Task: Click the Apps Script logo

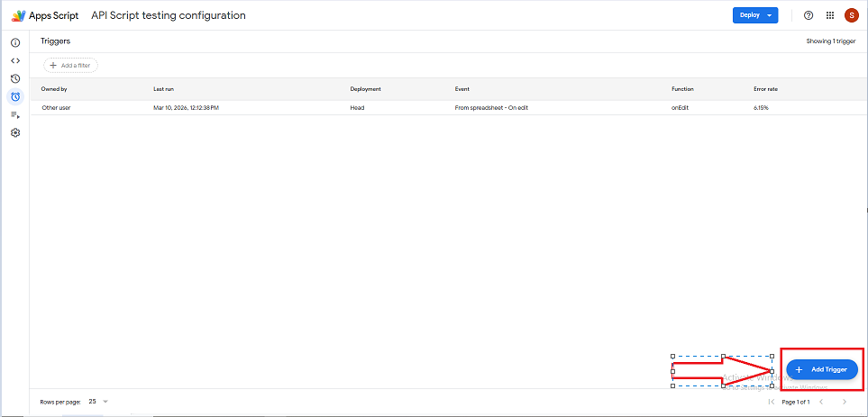Action: (18, 15)
